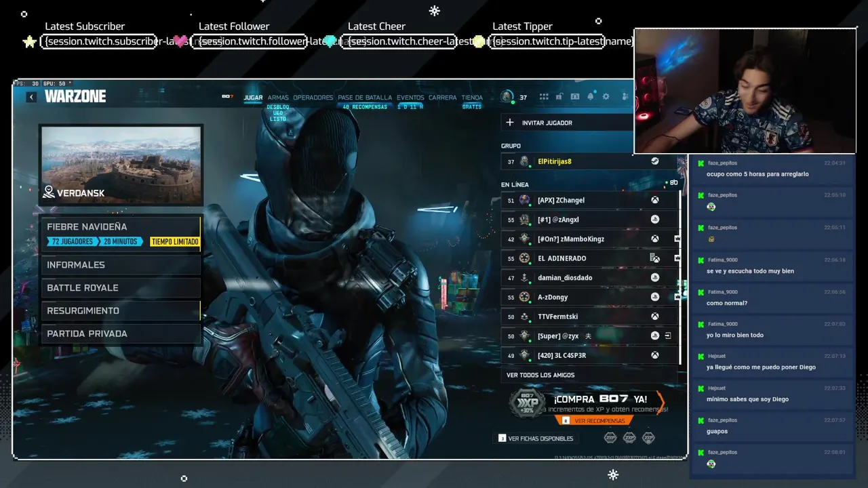This screenshot has width=868, height=488.
Task: Select BATTLE ROYALE mode
Action: (121, 288)
